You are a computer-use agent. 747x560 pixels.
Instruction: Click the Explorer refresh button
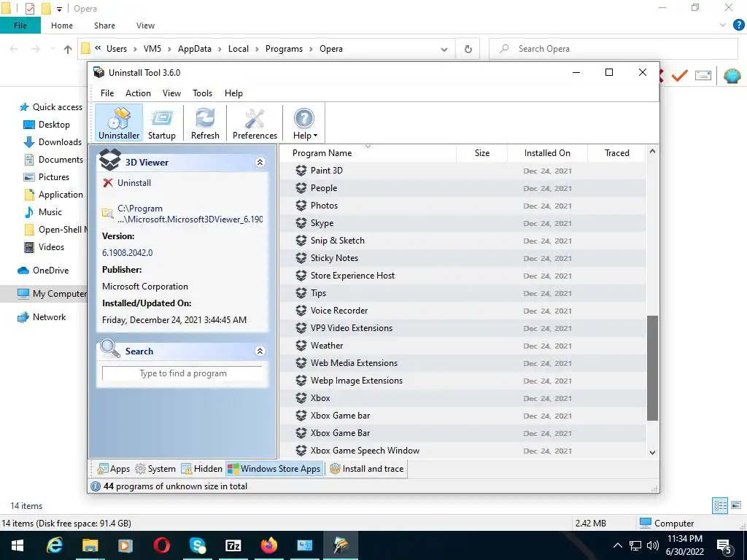tap(468, 49)
